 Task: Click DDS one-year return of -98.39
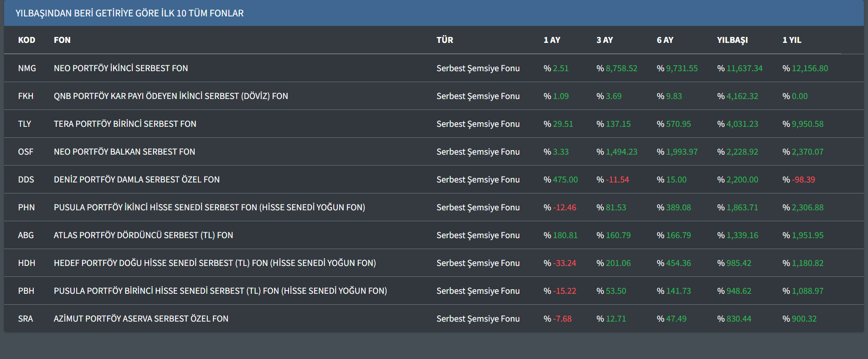803,180
